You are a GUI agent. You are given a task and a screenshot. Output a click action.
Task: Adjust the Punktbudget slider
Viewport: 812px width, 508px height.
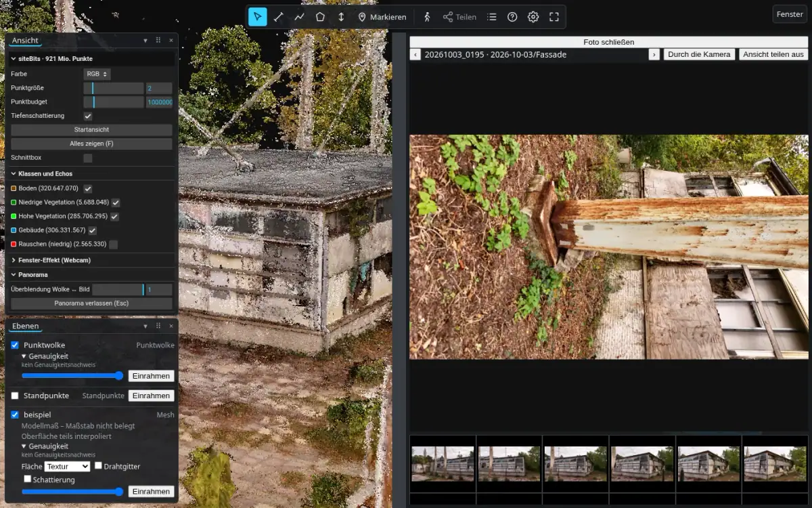click(113, 102)
